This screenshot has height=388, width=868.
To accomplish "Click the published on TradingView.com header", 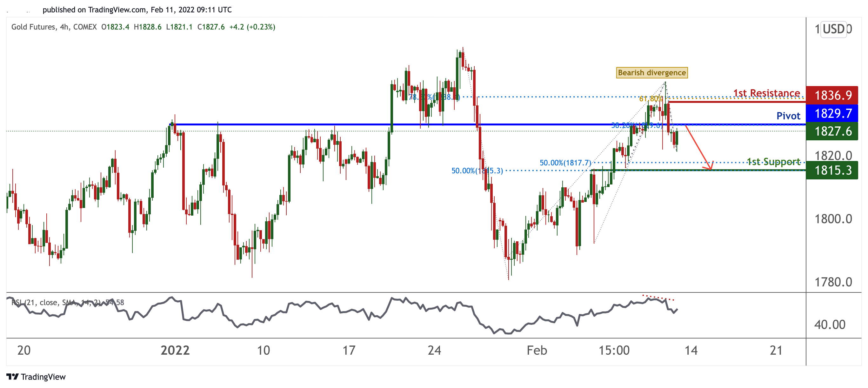I will click(137, 10).
